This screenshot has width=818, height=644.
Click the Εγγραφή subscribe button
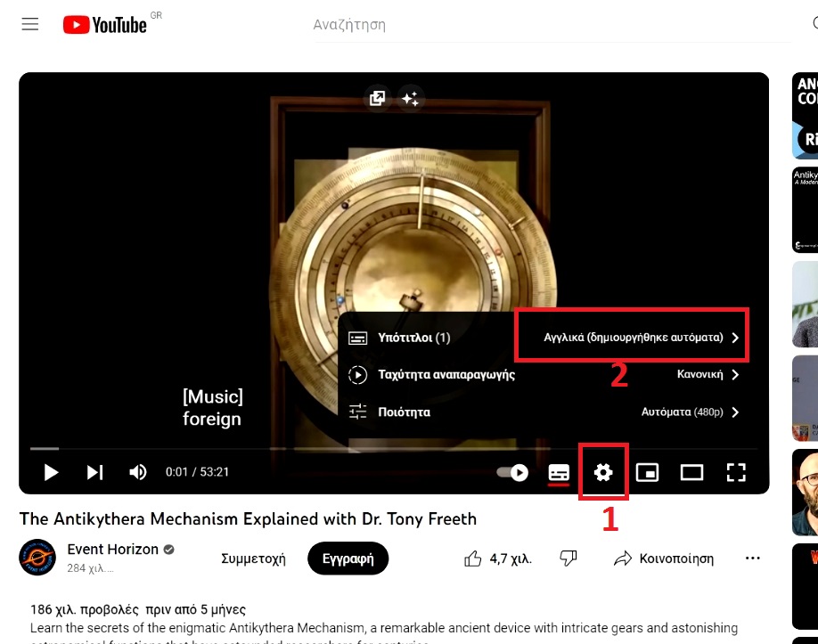[348, 558]
